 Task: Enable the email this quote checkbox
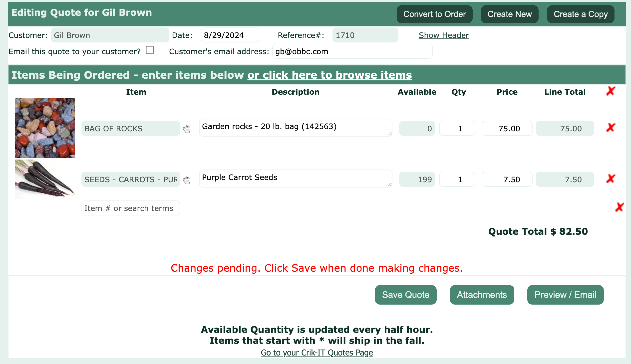(x=150, y=50)
